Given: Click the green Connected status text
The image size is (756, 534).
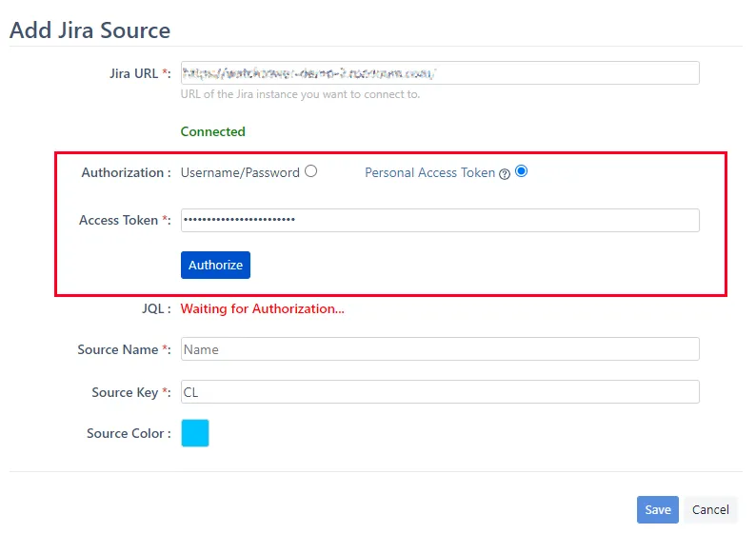Looking at the screenshot, I should click(x=212, y=131).
